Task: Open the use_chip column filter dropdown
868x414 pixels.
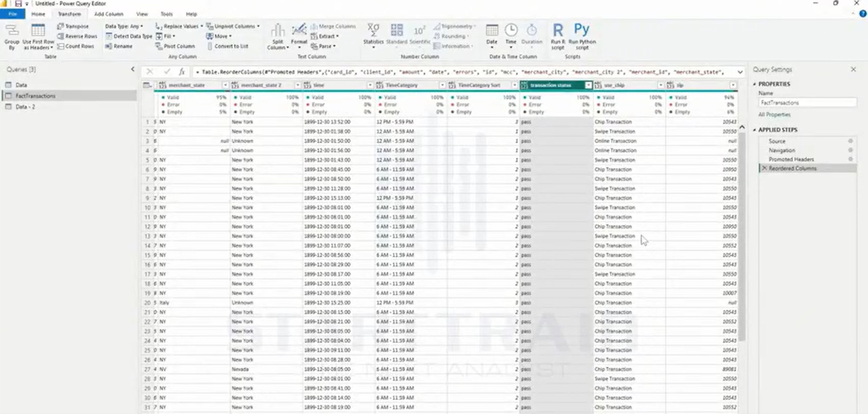Action: click(661, 85)
